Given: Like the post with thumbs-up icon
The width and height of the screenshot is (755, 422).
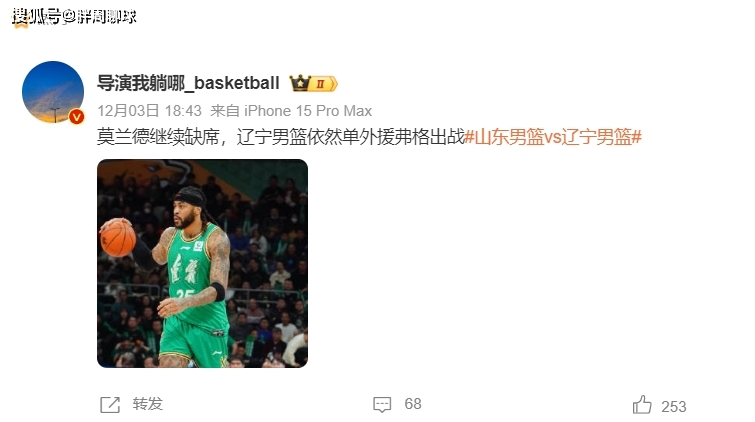Looking at the screenshot, I should tap(642, 405).
